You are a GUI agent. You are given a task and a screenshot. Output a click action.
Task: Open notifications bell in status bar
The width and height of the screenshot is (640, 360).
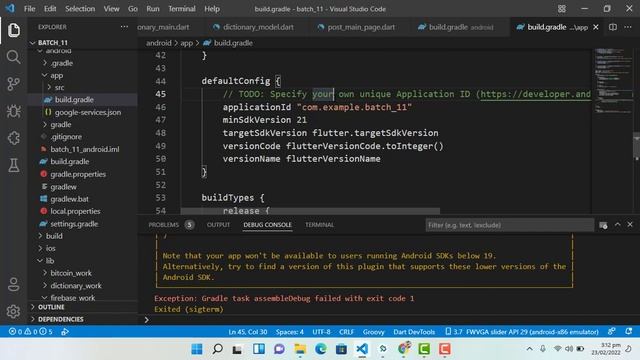click(629, 331)
